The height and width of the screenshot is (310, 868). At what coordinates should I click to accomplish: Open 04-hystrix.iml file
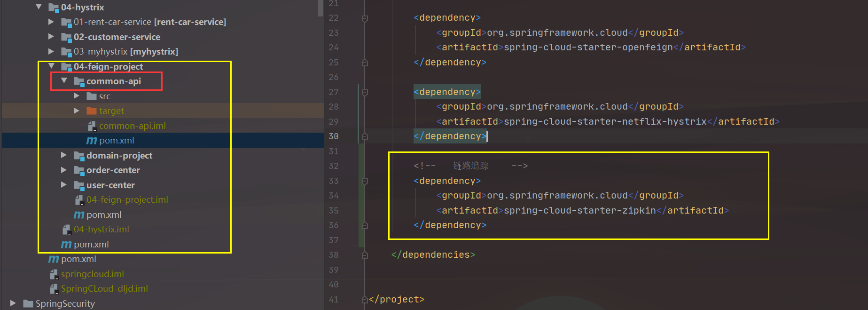[102, 229]
